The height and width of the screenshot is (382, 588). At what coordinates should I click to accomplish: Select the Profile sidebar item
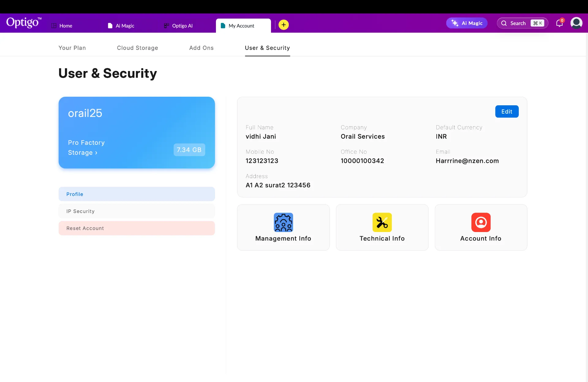pyautogui.click(x=137, y=194)
